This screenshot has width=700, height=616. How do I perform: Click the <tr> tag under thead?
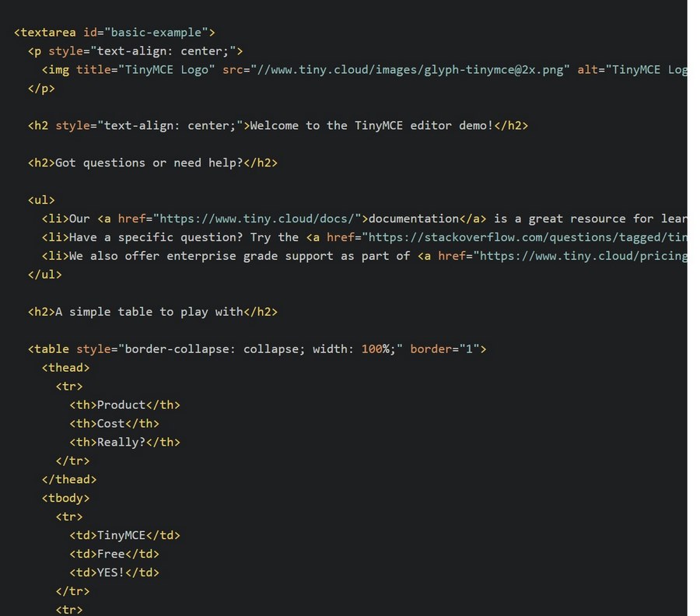pos(69,387)
